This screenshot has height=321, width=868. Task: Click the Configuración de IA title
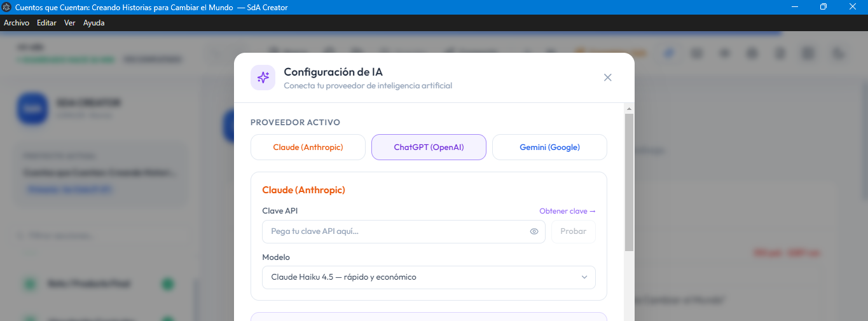tap(333, 72)
